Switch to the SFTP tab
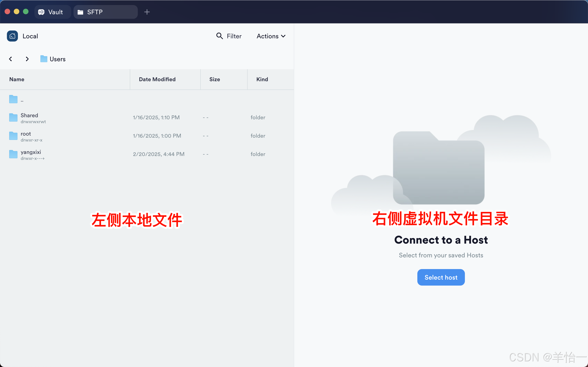This screenshot has height=367, width=588. click(105, 12)
